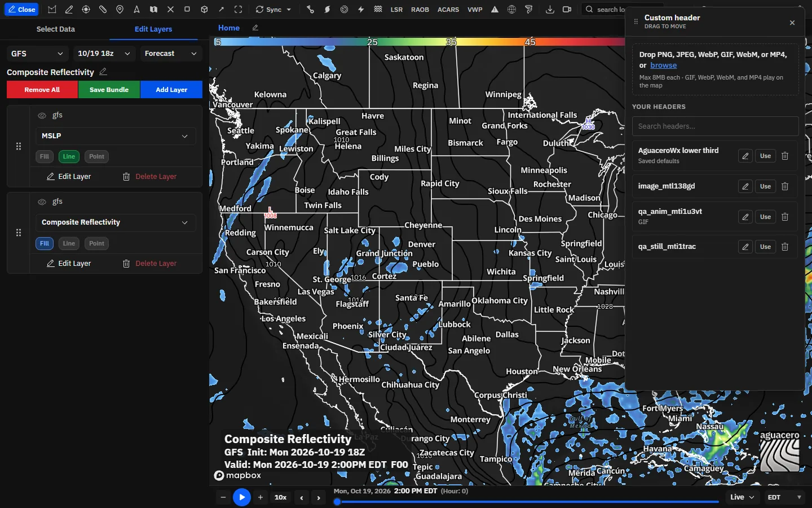Toggle Line mode on the MSLP layer
The image size is (812, 508).
69,156
